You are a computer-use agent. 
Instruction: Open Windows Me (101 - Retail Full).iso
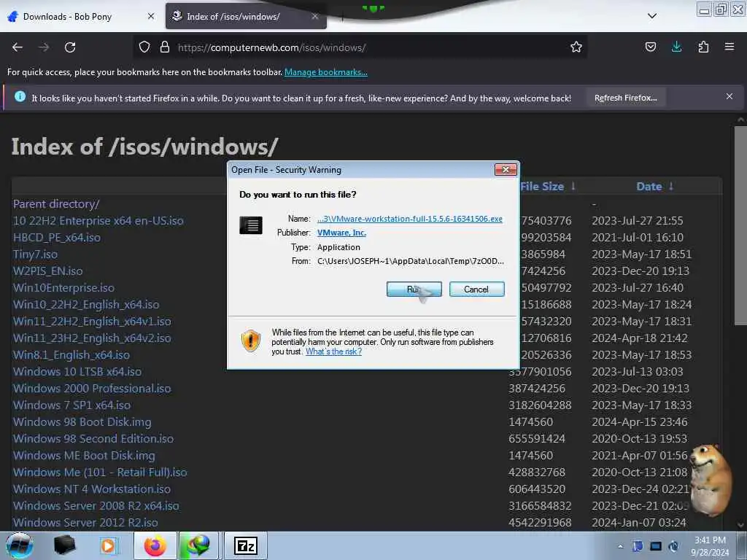click(100, 472)
